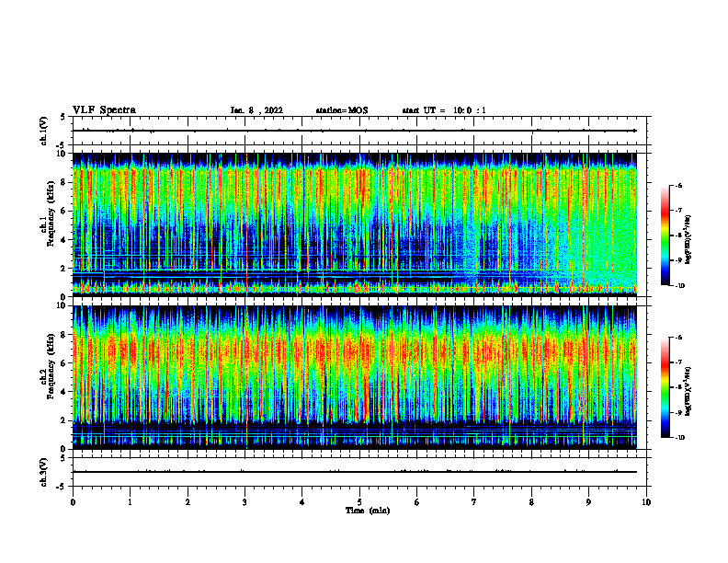Screen dimensions: 728x563
Task: Click the ch.1 voltage waveform trace
Action: click(355, 131)
